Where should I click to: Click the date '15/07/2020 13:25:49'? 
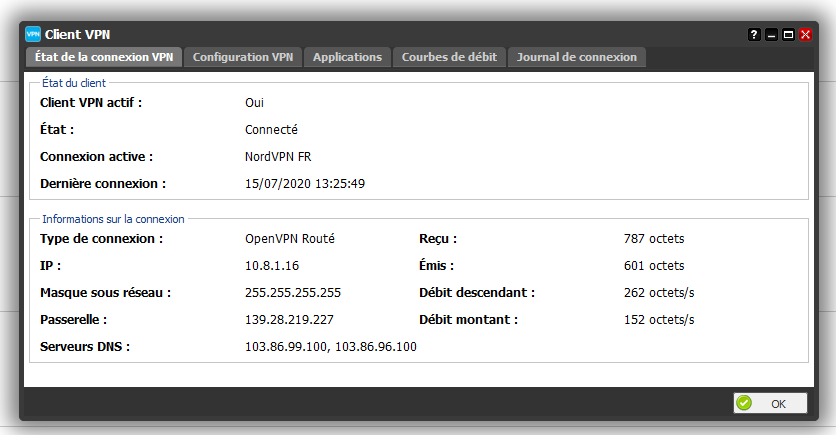[305, 184]
